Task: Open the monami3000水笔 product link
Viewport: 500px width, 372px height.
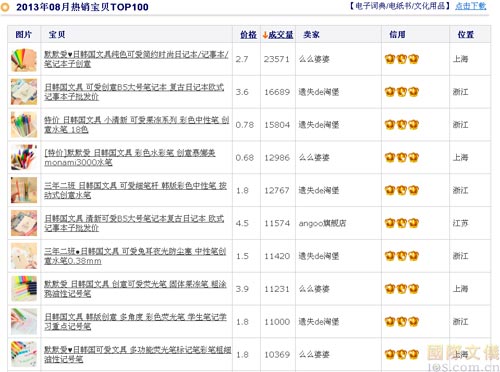Action: point(130,157)
